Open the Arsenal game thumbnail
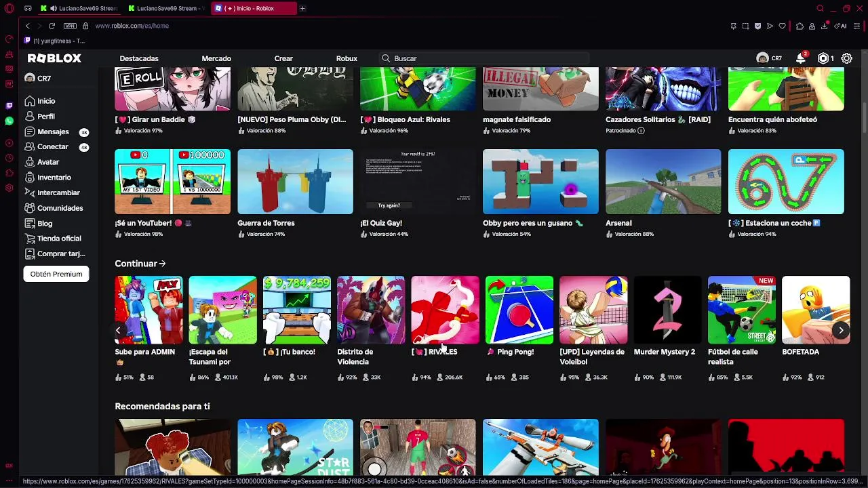Image resolution: width=868 pixels, height=488 pixels. click(x=663, y=182)
